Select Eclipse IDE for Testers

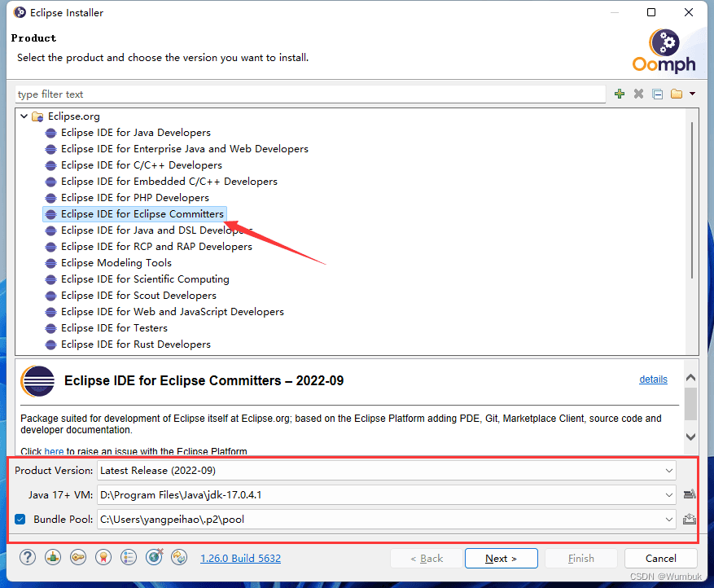(114, 328)
